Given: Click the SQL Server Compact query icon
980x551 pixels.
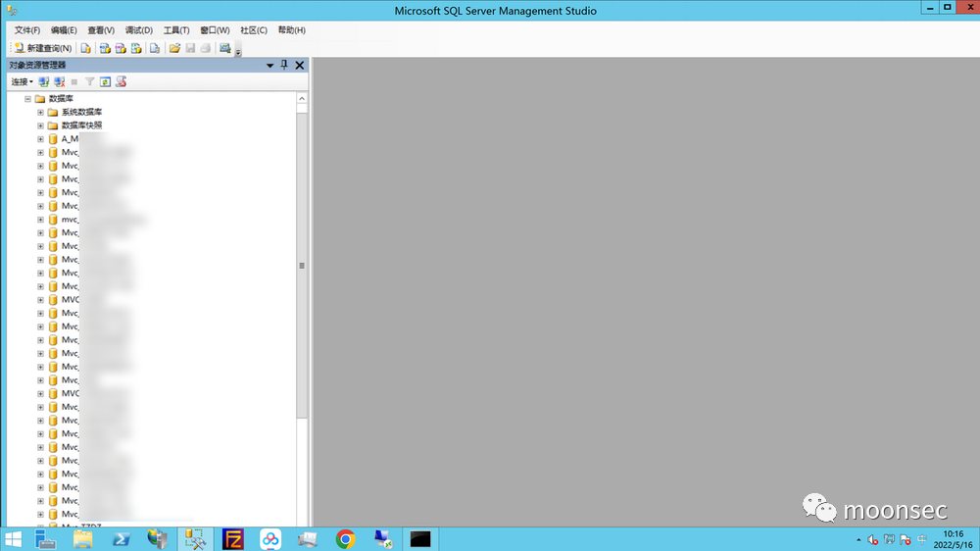Looking at the screenshot, I should click(x=155, y=48).
